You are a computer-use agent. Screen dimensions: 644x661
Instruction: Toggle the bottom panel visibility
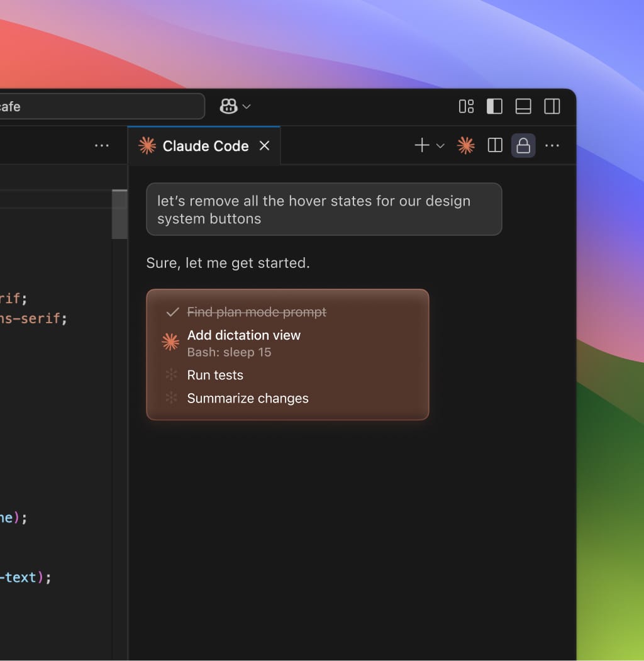point(523,107)
